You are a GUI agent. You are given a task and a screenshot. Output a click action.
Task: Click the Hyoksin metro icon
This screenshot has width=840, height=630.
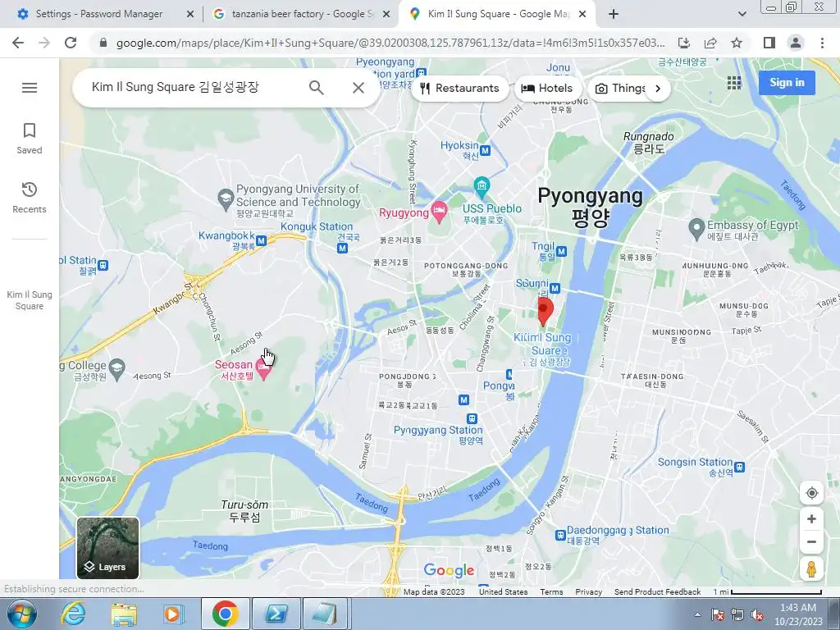tap(486, 151)
